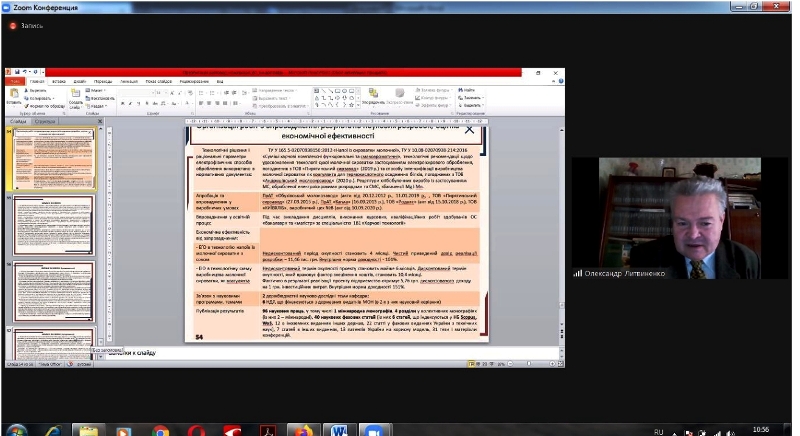Viewport: 800px width, 436px height.
Task: Click the PowerPoint help question mark icon
Action: (561, 81)
